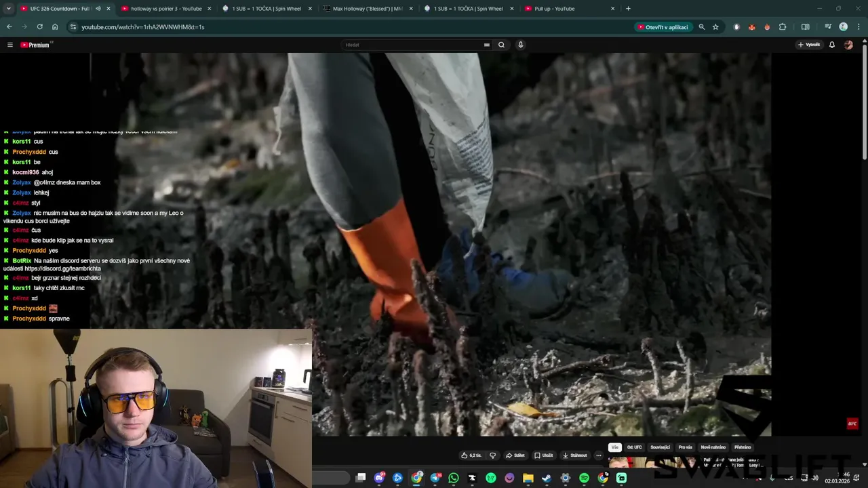Reload the current page
Image resolution: width=868 pixels, height=488 pixels.
pyautogui.click(x=39, y=27)
